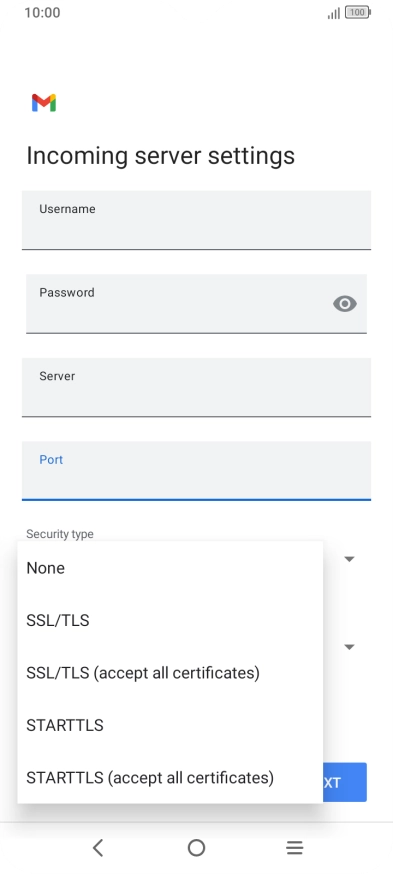Open the second dropdown arrow below Security type
The image size is (393, 874).
tap(350, 647)
